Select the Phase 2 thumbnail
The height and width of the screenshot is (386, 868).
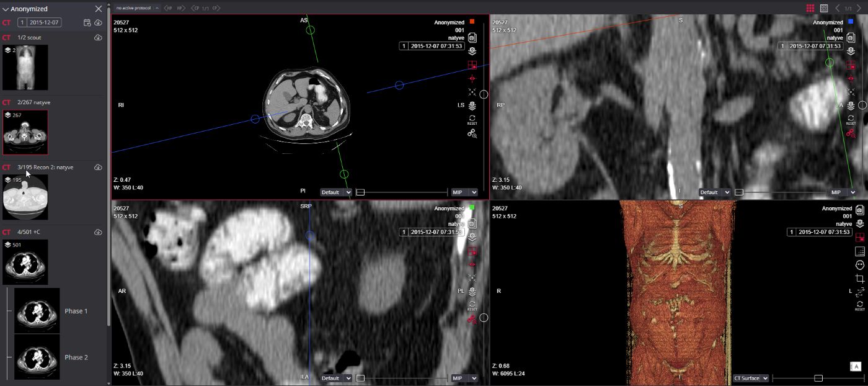coord(37,357)
